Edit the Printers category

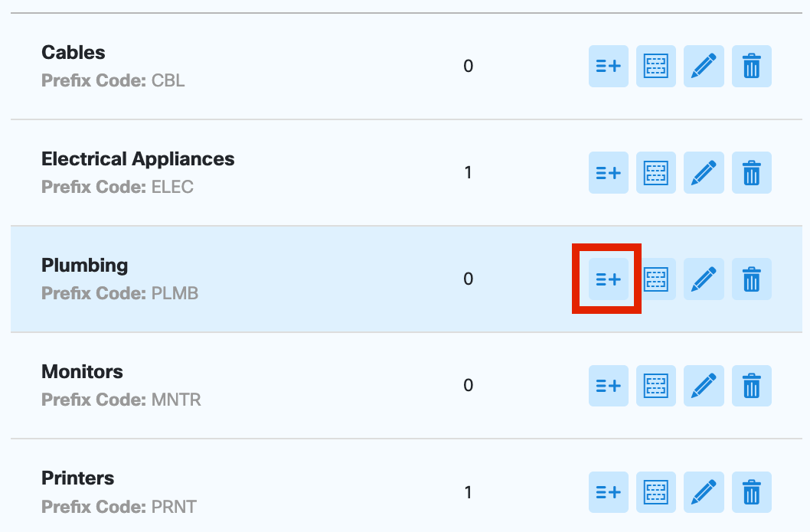point(704,491)
